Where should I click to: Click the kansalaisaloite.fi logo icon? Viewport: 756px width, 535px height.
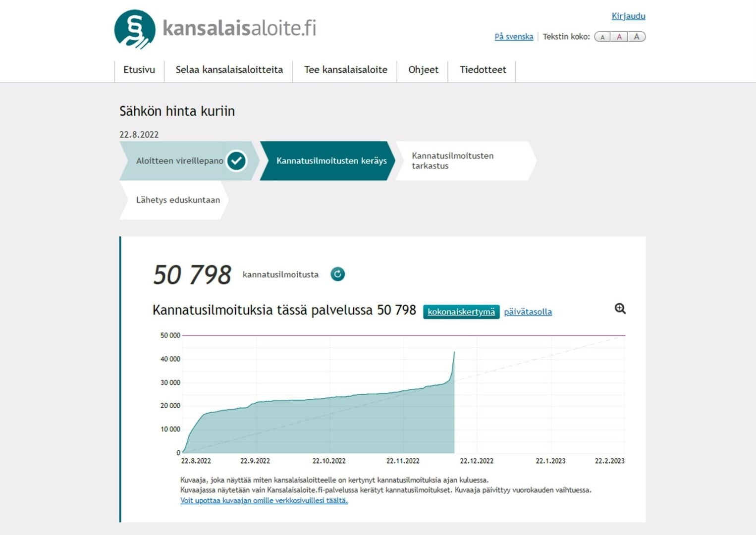(x=135, y=29)
